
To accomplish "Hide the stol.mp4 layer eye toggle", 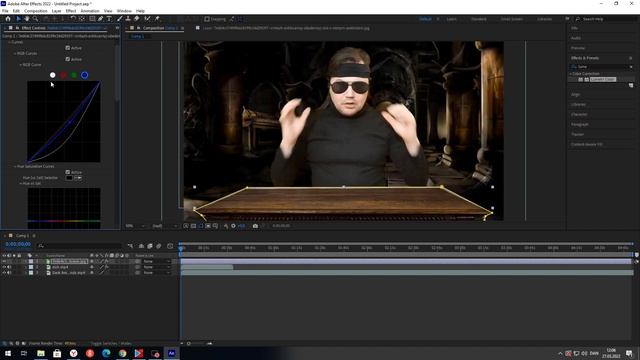I will pos(4,267).
